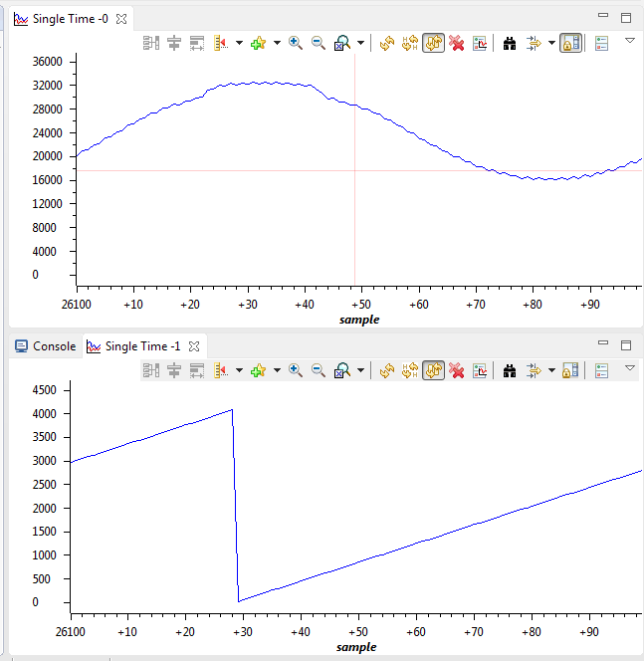
Task: Open the view menu triangle of Single Time -0
Action: pos(630,41)
